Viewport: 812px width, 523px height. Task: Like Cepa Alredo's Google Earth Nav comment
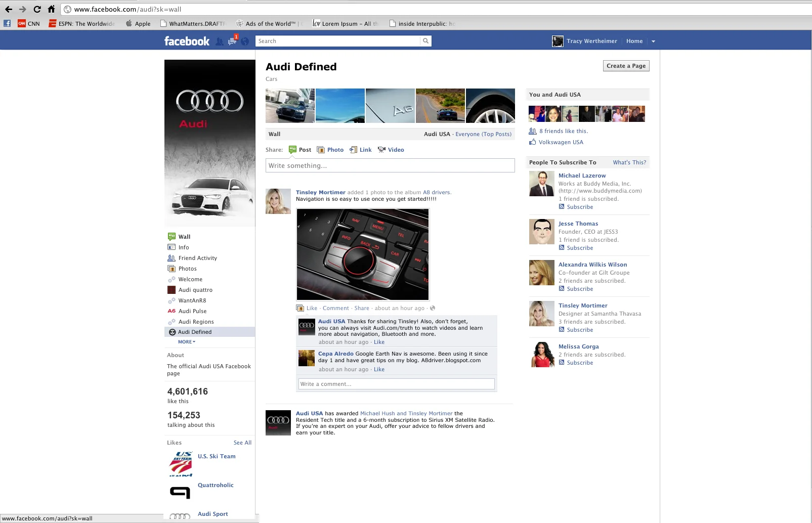379,369
